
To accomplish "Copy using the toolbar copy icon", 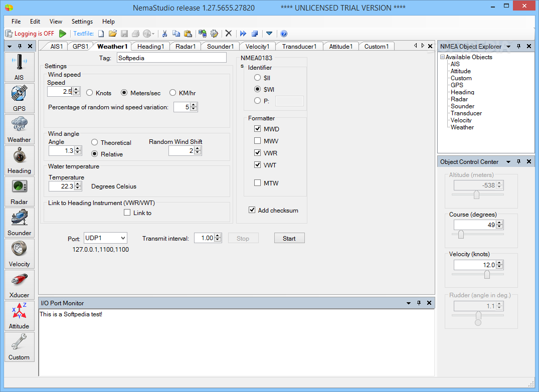I will coord(176,34).
